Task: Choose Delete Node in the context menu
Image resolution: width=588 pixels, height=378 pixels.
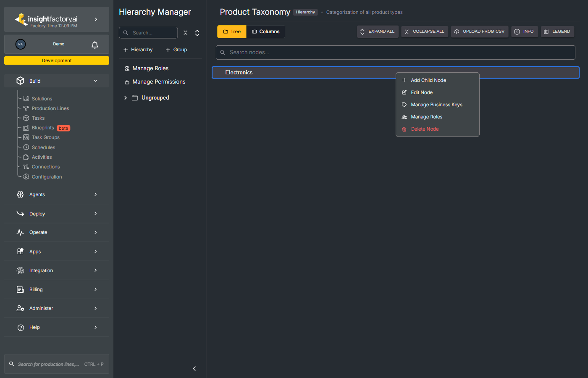Action: pos(425,129)
